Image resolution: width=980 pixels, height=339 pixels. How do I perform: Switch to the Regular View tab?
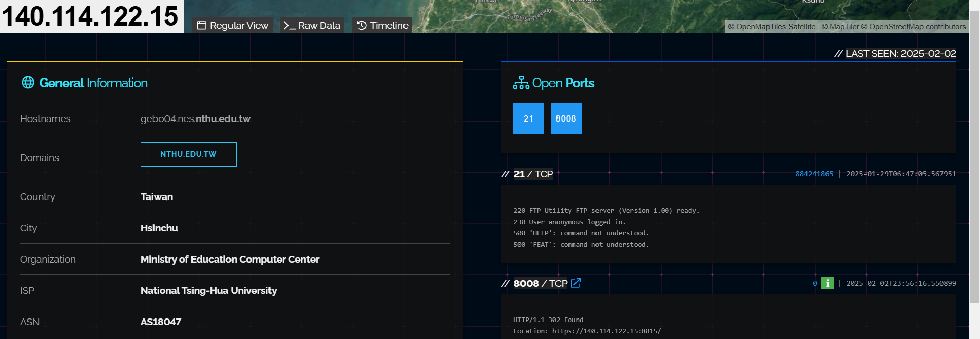[233, 25]
